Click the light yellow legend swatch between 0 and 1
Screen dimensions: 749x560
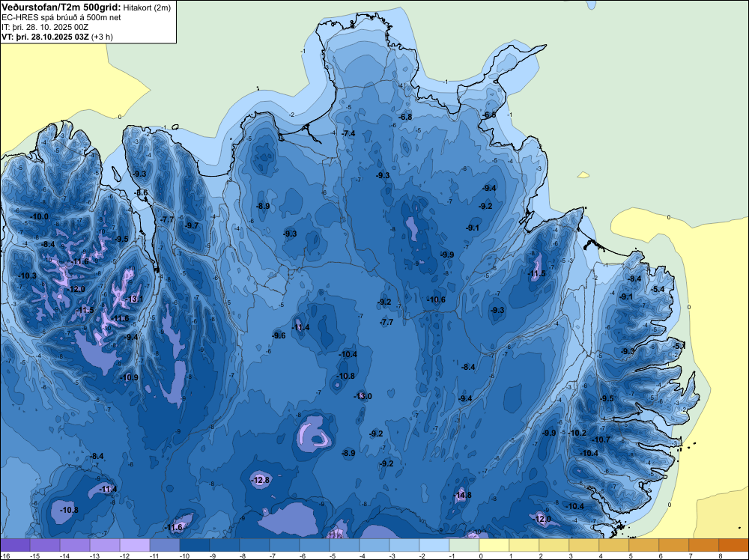pos(494,545)
